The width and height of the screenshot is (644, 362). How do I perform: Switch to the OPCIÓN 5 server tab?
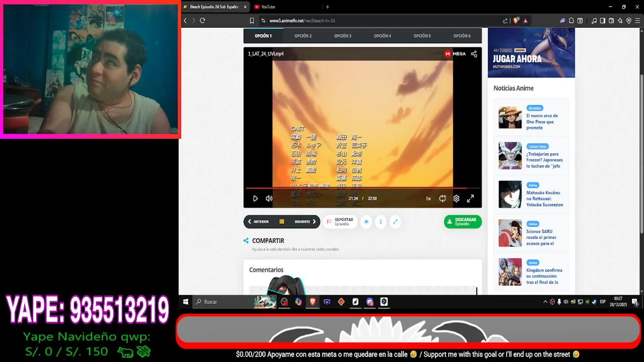pyautogui.click(x=422, y=36)
